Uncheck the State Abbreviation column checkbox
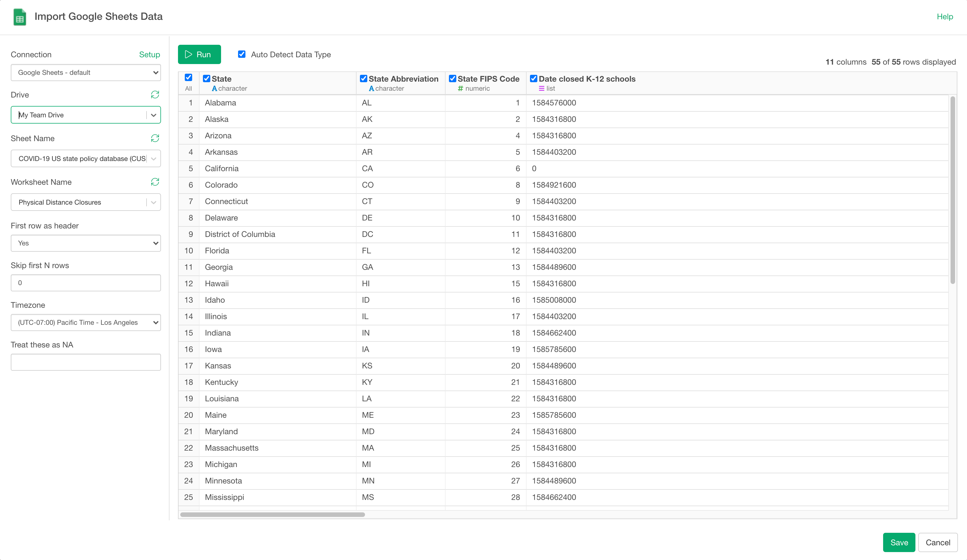The image size is (967, 560). tap(363, 79)
